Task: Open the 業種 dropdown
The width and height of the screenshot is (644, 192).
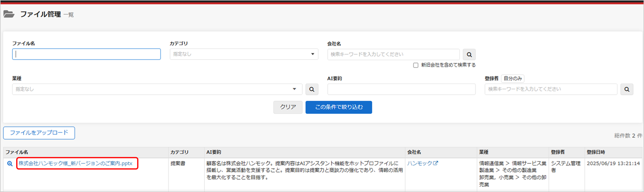Action: (x=157, y=89)
